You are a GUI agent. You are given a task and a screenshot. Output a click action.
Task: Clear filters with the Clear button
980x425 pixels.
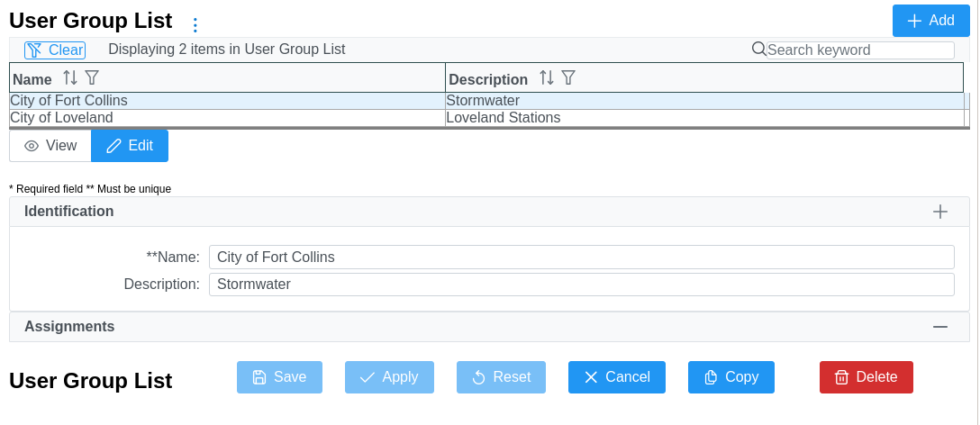pos(55,50)
